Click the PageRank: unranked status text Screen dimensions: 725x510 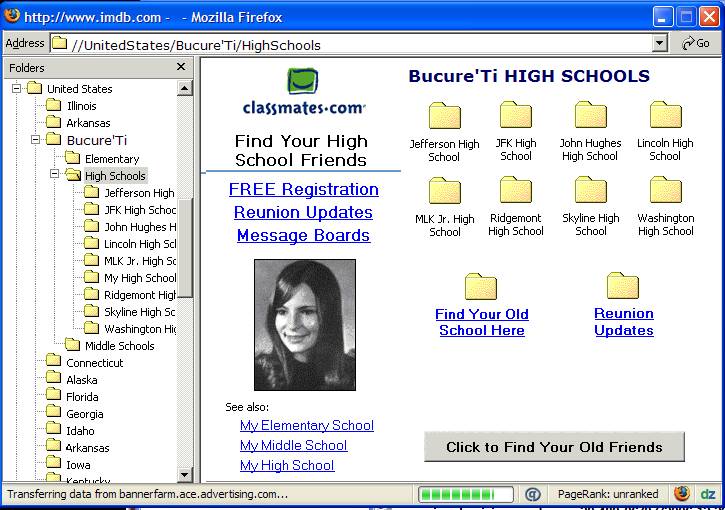(608, 494)
